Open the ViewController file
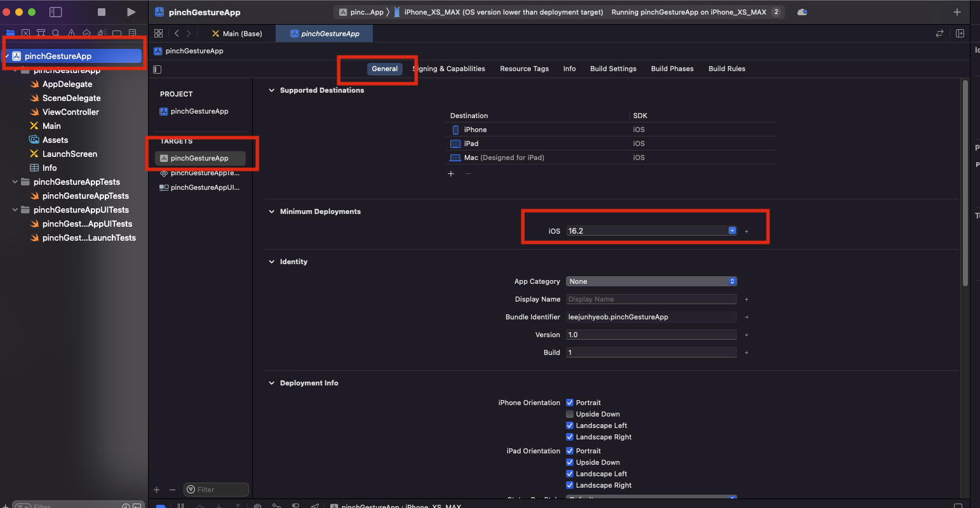 [x=70, y=112]
